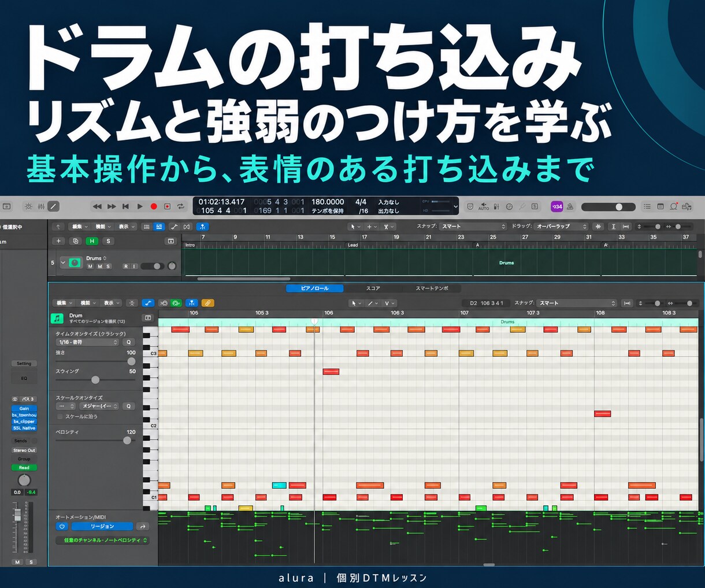705x588 pixels.
Task: Enable record R on the Drums track
Action: point(126,267)
